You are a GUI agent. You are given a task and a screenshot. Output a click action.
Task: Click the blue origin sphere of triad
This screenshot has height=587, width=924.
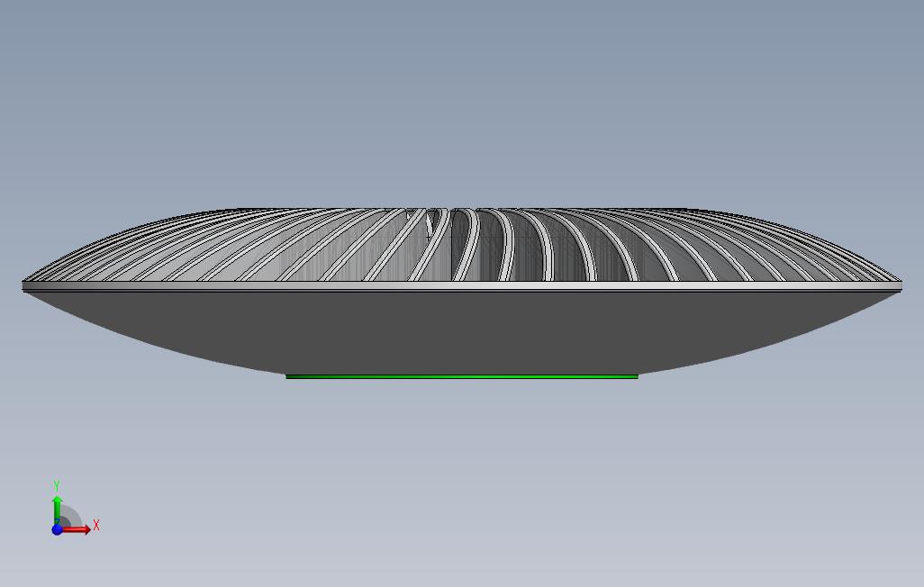57,529
